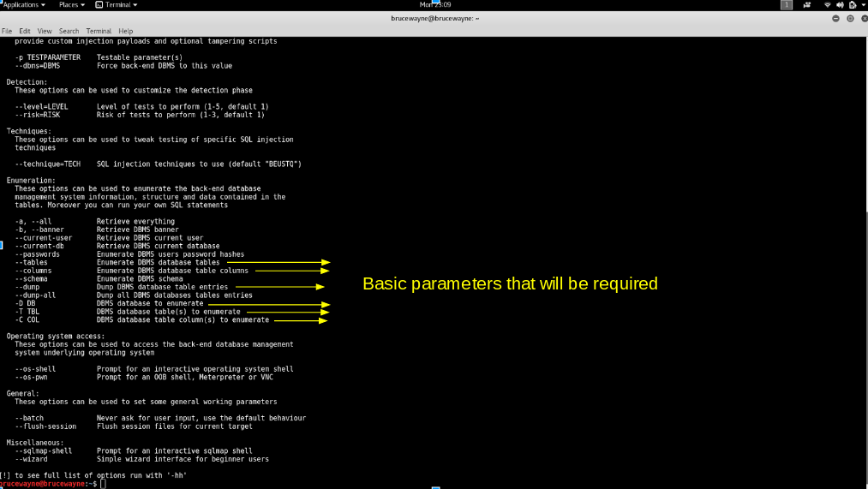Click the '-T TBL' option text

(27, 312)
